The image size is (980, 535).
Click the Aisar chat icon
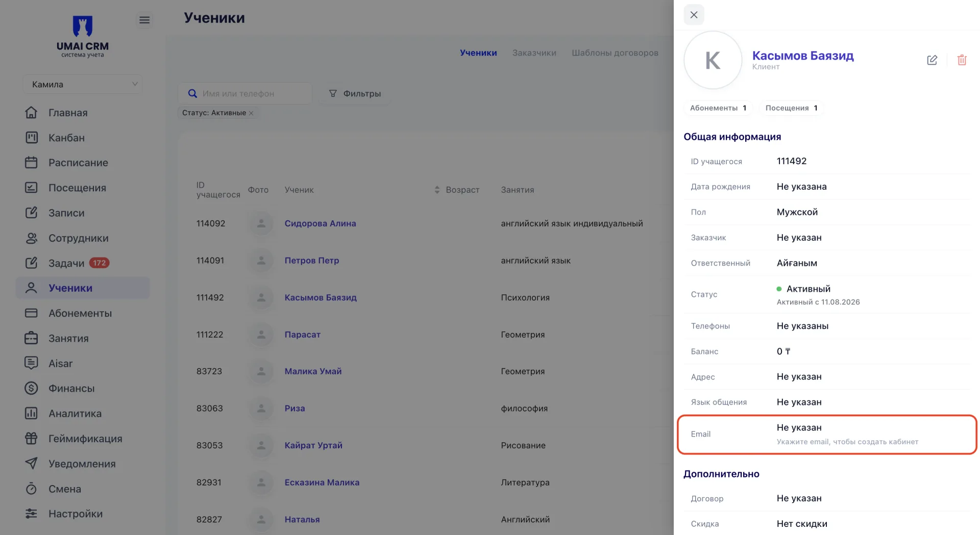tap(31, 363)
